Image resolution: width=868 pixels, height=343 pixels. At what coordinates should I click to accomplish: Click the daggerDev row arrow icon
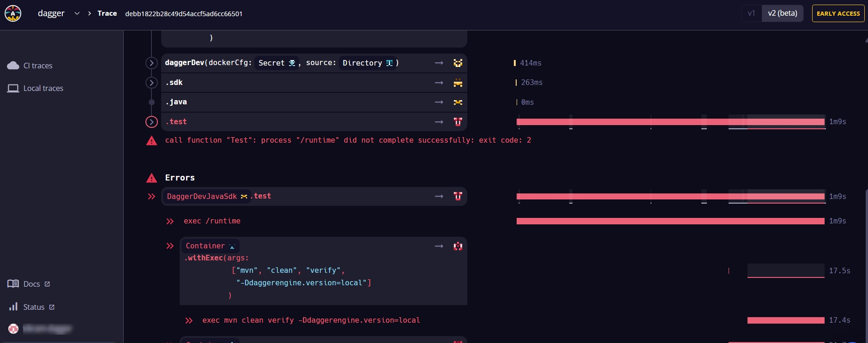click(x=439, y=63)
